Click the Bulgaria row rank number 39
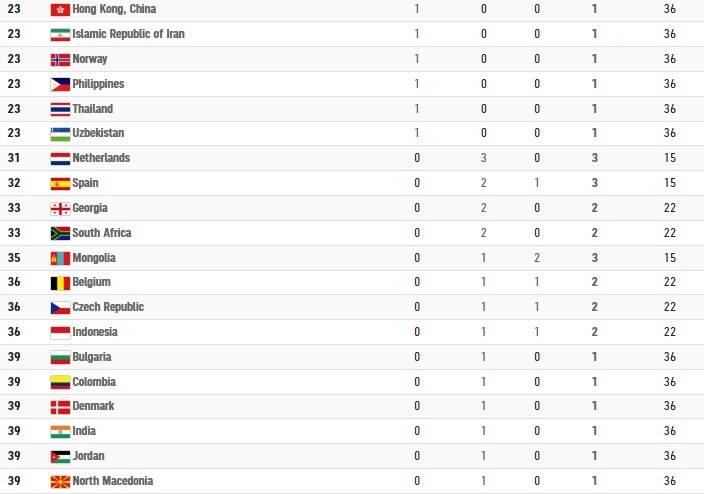 [14, 357]
